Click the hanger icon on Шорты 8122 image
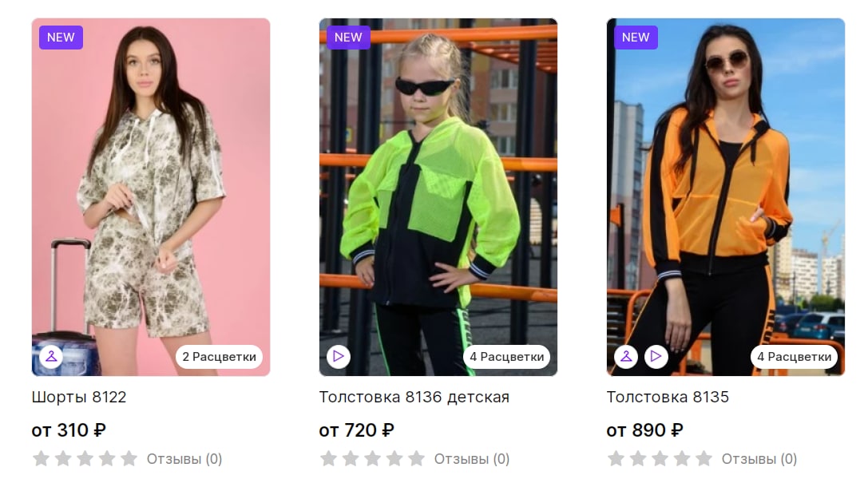This screenshot has height=483, width=868. click(51, 356)
